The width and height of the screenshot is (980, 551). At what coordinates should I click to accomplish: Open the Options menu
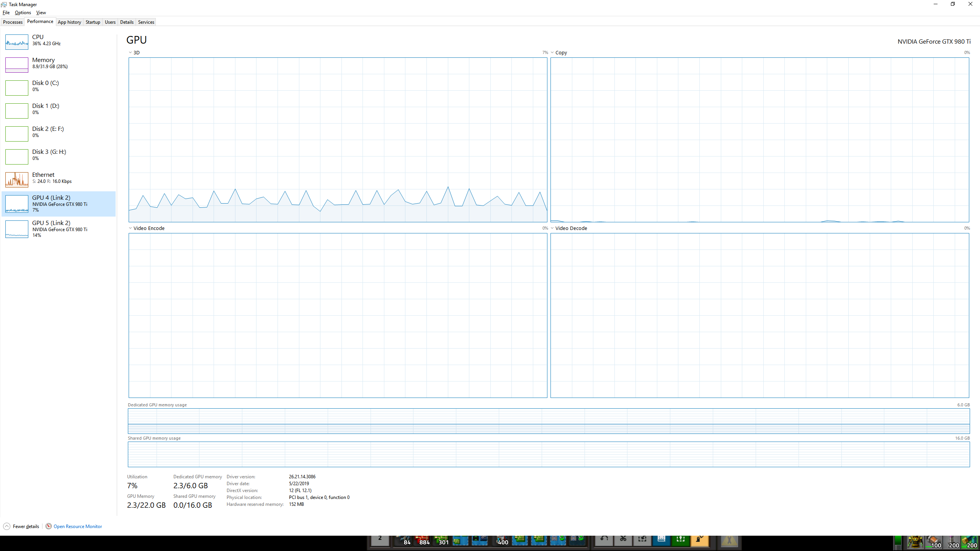(x=23, y=13)
